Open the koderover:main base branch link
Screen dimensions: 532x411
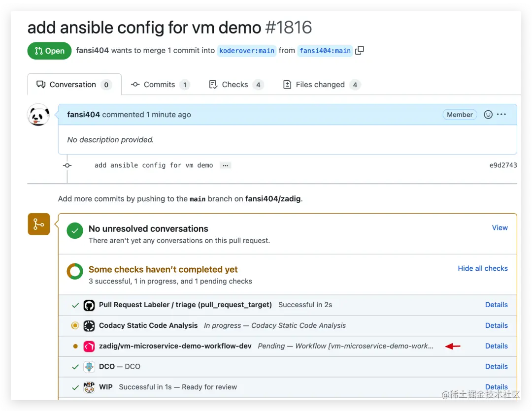point(247,51)
